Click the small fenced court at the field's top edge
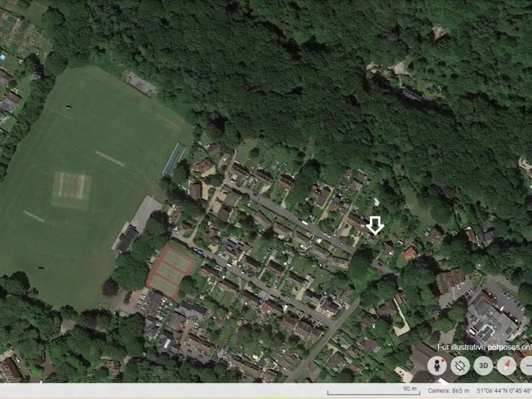Viewport: 532px width, 399px height. (140, 84)
